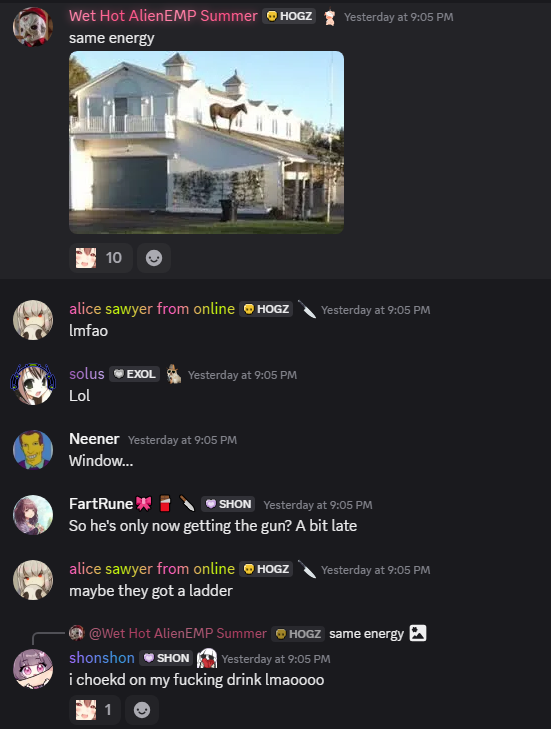
Task: Click the Neener username
Action: (x=94, y=439)
